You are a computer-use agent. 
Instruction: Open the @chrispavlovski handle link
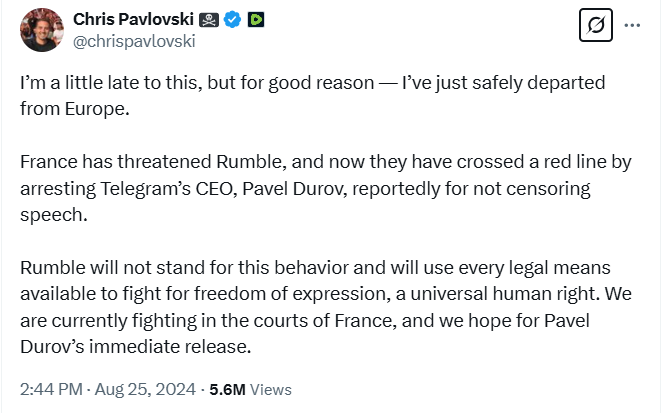tap(133, 41)
